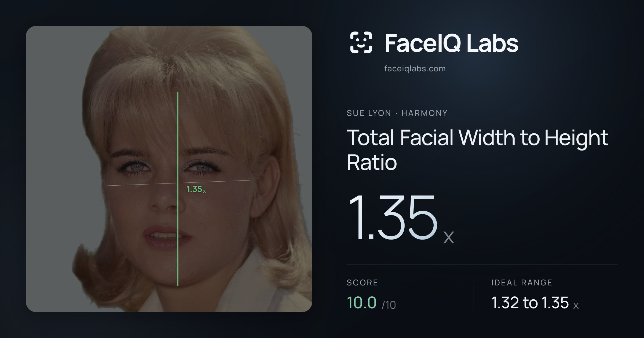Open the faceiqlabs.com link
Image resolution: width=644 pixels, height=338 pixels.
415,69
